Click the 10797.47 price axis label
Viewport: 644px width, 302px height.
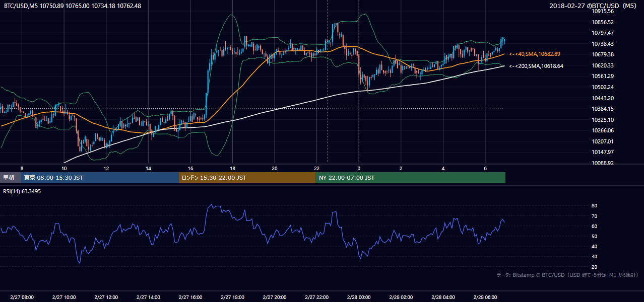602,33
